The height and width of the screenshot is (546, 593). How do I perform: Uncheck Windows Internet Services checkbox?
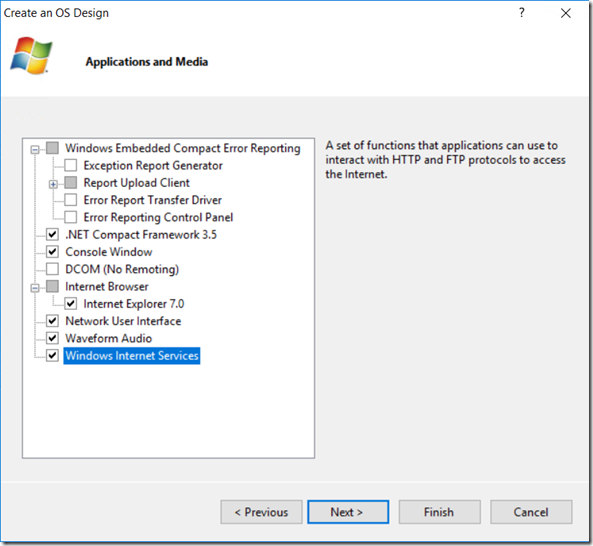tap(52, 355)
